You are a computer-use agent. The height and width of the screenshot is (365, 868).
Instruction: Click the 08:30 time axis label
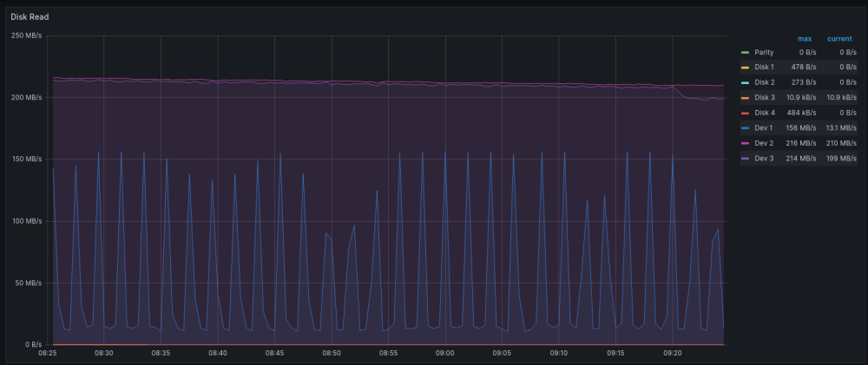[x=104, y=353]
